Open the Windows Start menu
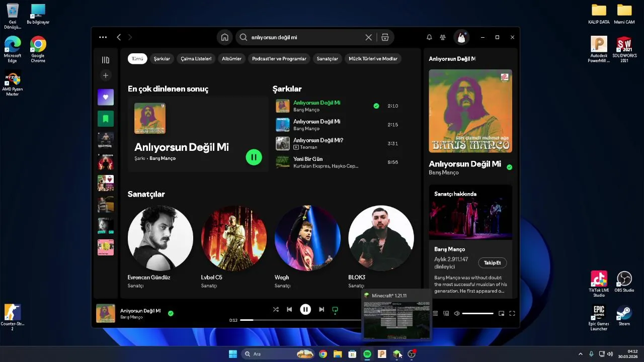Image resolution: width=644 pixels, height=362 pixels. point(233,354)
